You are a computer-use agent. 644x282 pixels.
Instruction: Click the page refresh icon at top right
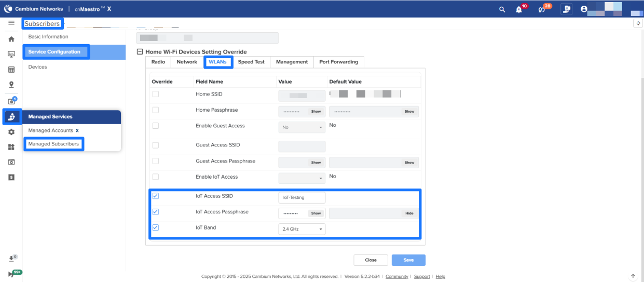(x=638, y=23)
